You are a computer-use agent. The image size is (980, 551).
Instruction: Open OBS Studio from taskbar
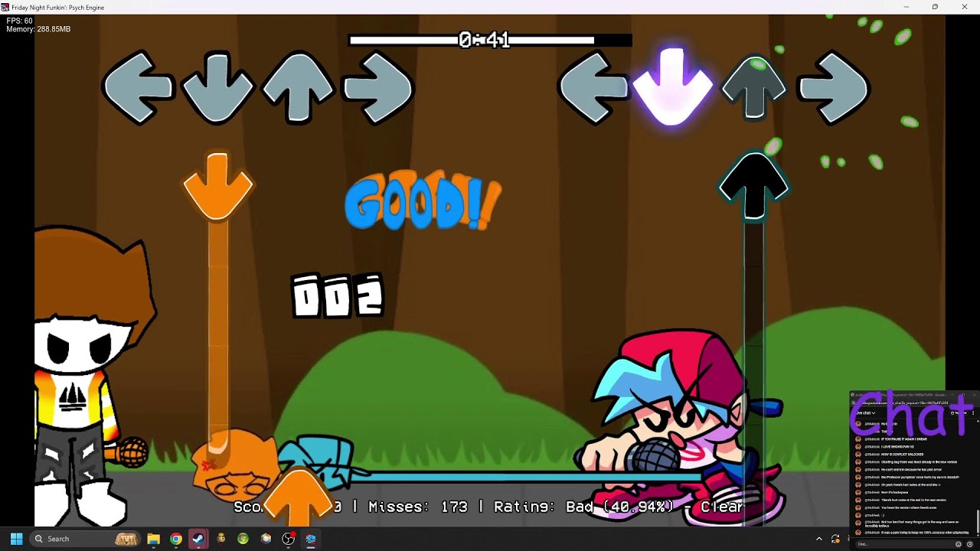point(288,539)
